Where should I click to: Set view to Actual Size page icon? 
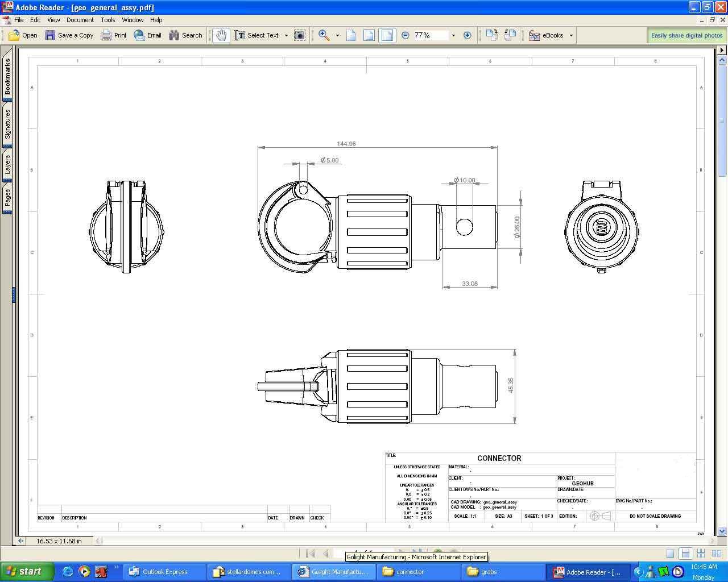351,35
